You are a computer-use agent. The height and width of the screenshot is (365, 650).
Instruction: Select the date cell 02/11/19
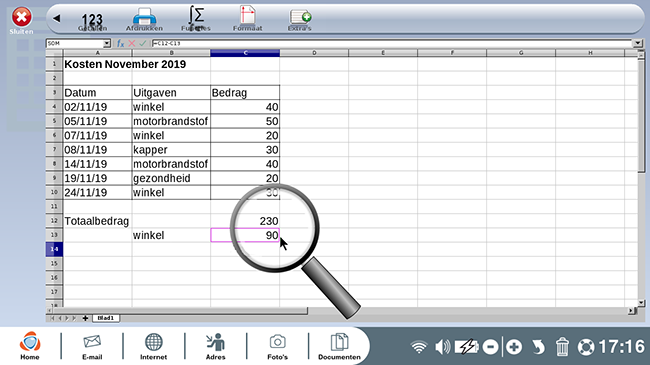pyautogui.click(x=97, y=107)
